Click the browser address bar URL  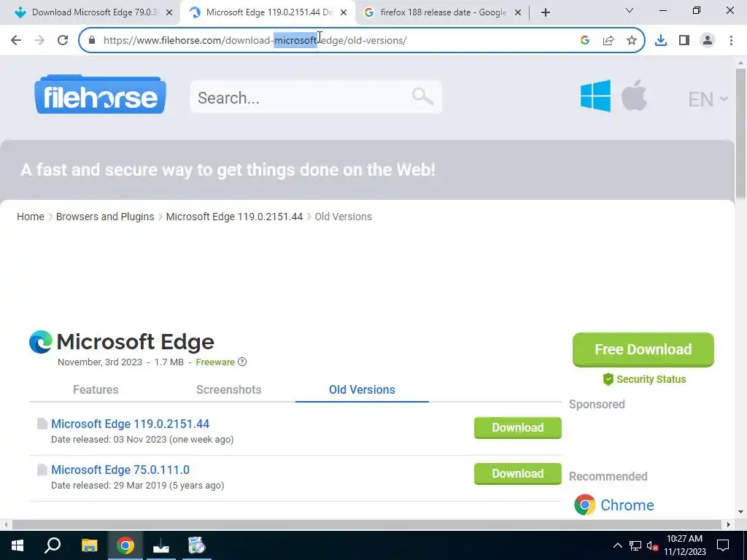[x=255, y=41]
